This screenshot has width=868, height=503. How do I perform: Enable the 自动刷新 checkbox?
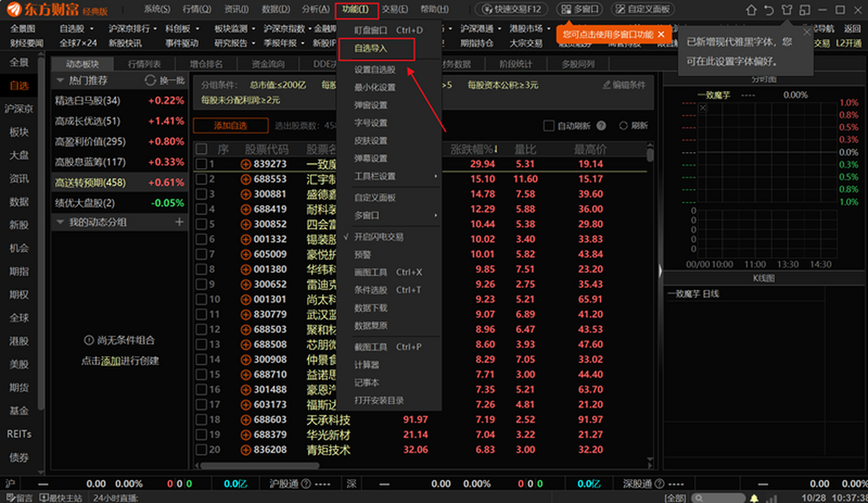tap(548, 125)
